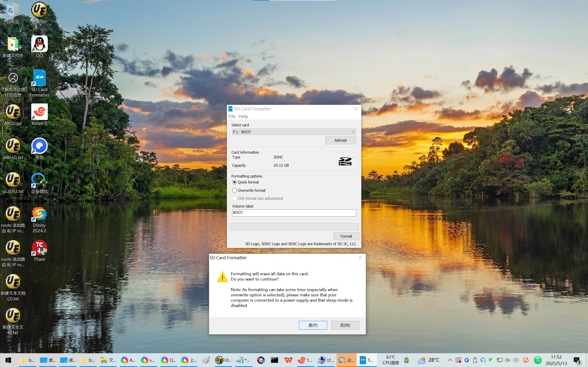Image resolution: width=588 pixels, height=367 pixels.
Task: Click the Refresh button
Action: pos(340,140)
